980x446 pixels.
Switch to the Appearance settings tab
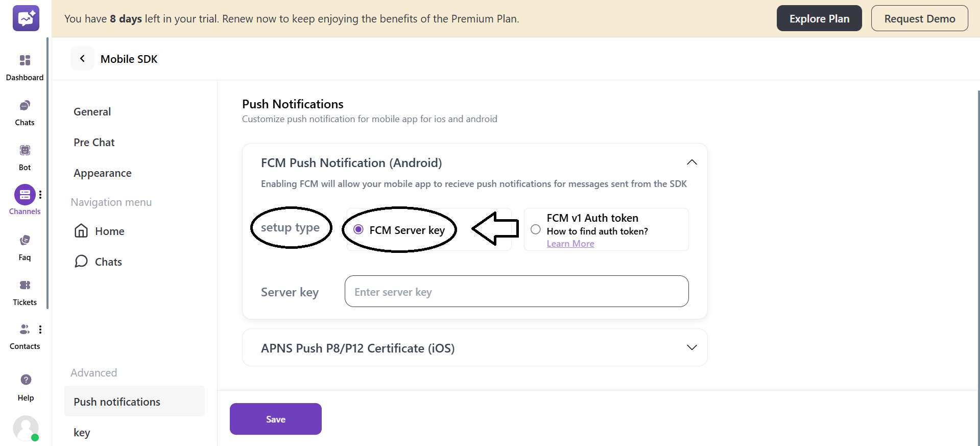click(x=102, y=173)
